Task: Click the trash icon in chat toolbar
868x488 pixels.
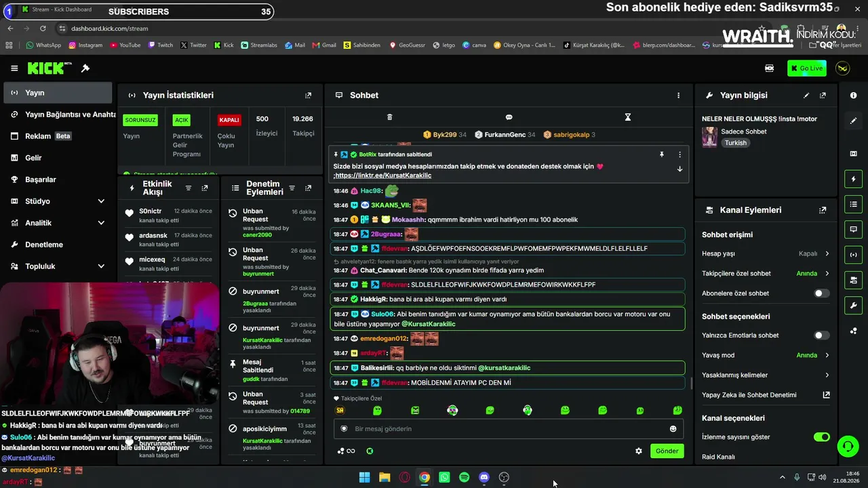Action: [x=389, y=117]
